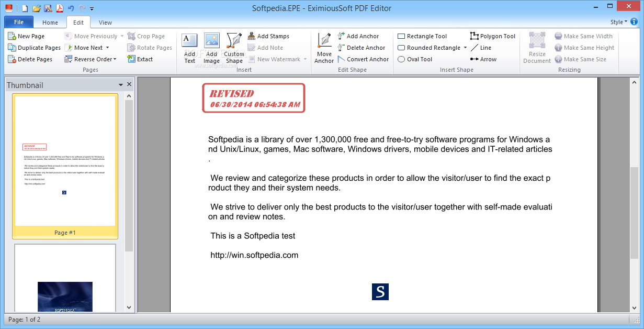Click the Custom Shape tool

(234, 48)
